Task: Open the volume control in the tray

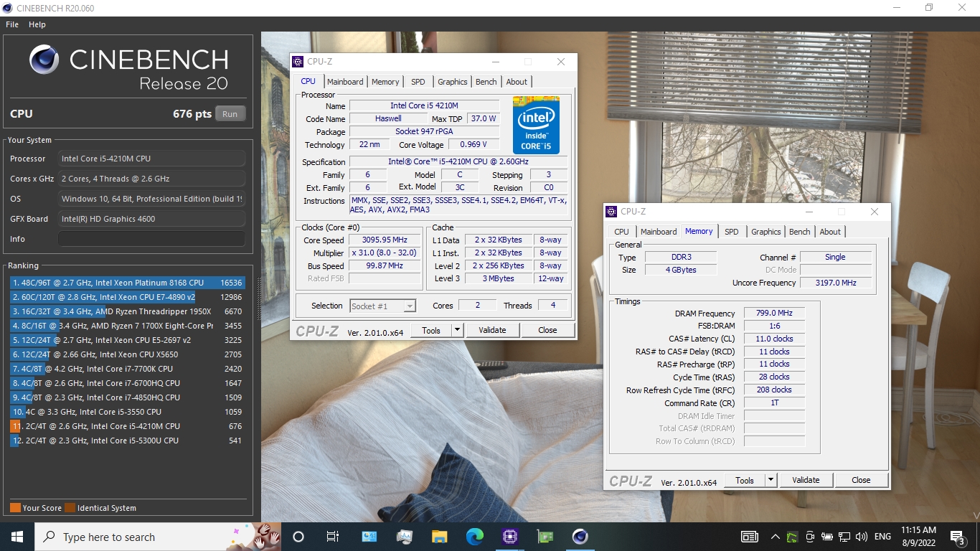Action: pos(862,537)
